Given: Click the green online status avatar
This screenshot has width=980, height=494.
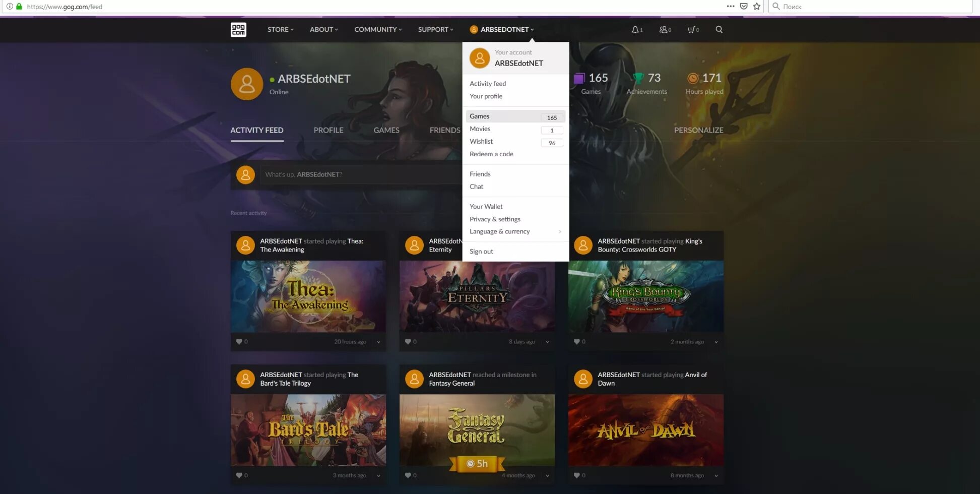Looking at the screenshot, I should [x=246, y=84].
